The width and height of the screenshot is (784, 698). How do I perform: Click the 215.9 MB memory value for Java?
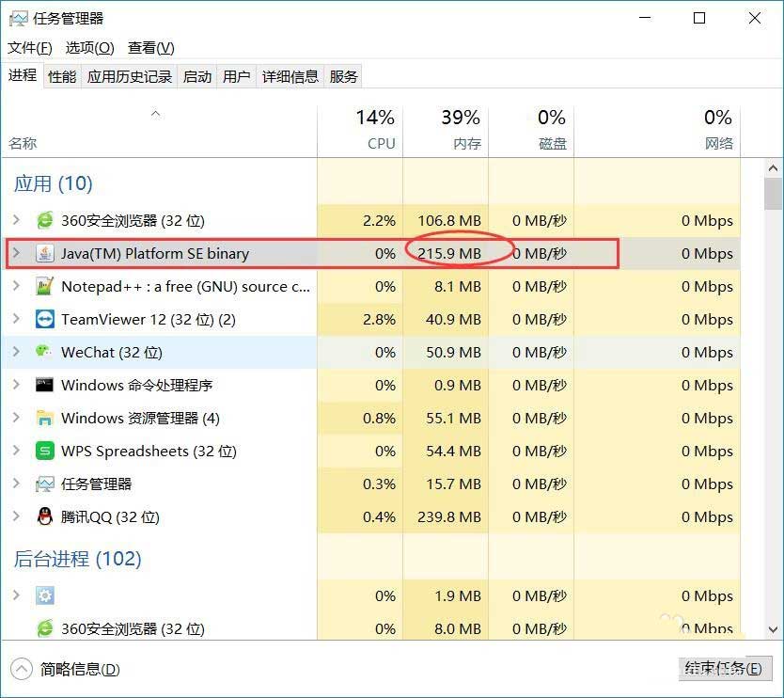(449, 254)
